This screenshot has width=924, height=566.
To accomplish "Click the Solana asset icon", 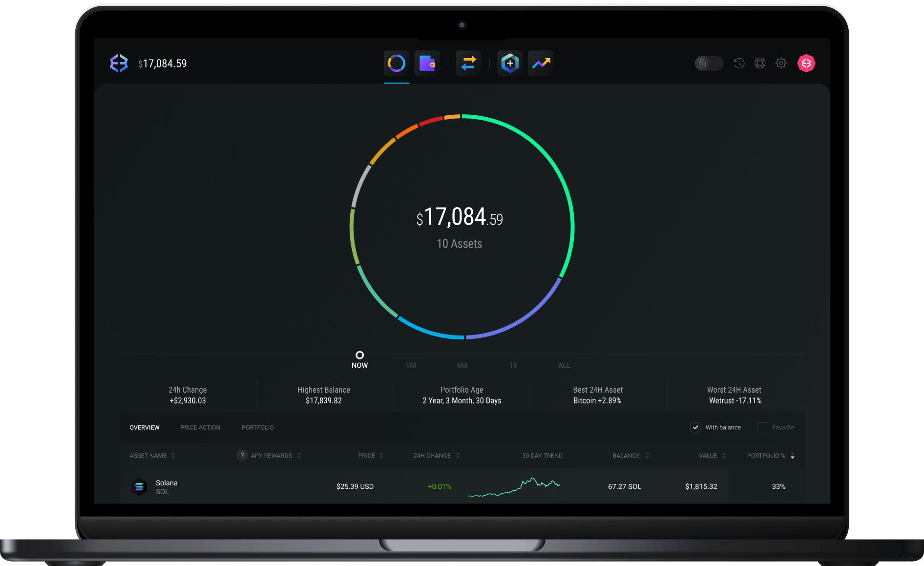I will coord(139,487).
